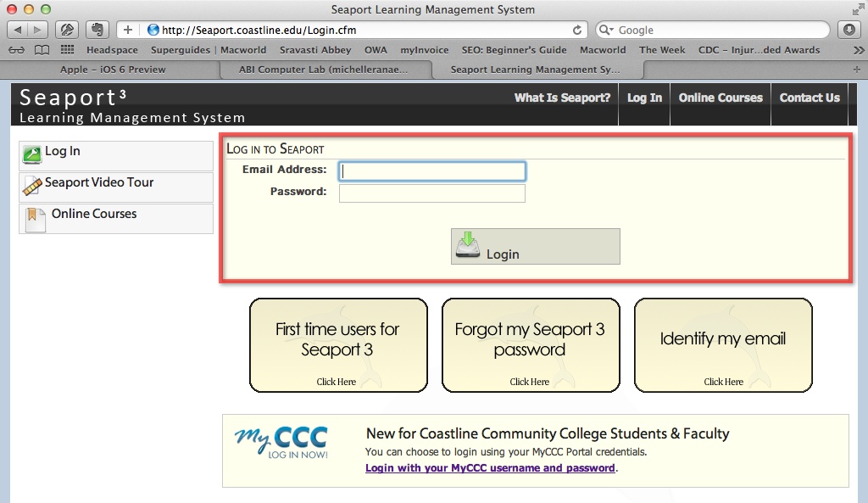
Task: Focus the Email Address field
Action: (x=431, y=171)
